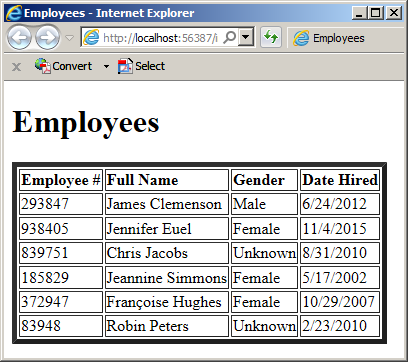Click employee number 938405

pyautogui.click(x=61, y=229)
